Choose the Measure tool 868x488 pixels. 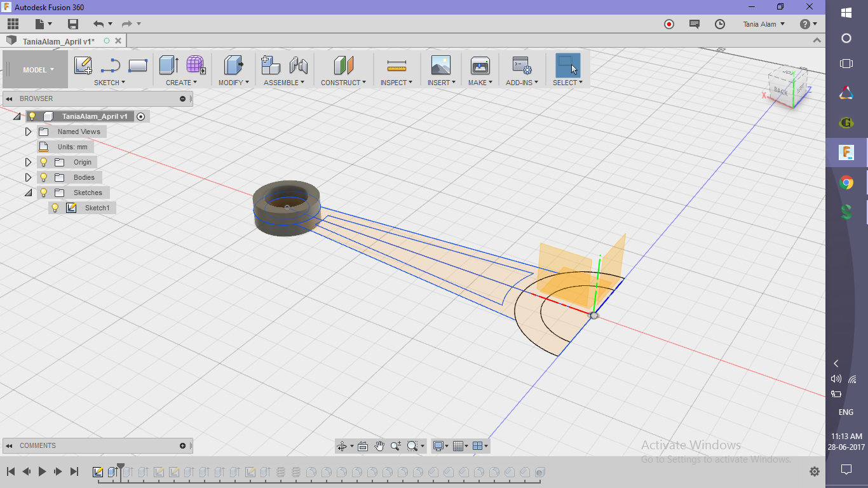pyautogui.click(x=397, y=65)
